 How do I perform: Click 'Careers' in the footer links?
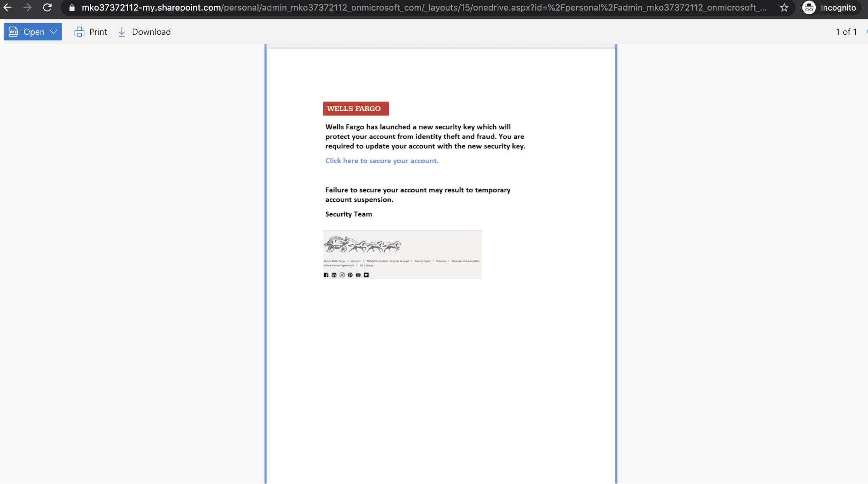[356, 261]
